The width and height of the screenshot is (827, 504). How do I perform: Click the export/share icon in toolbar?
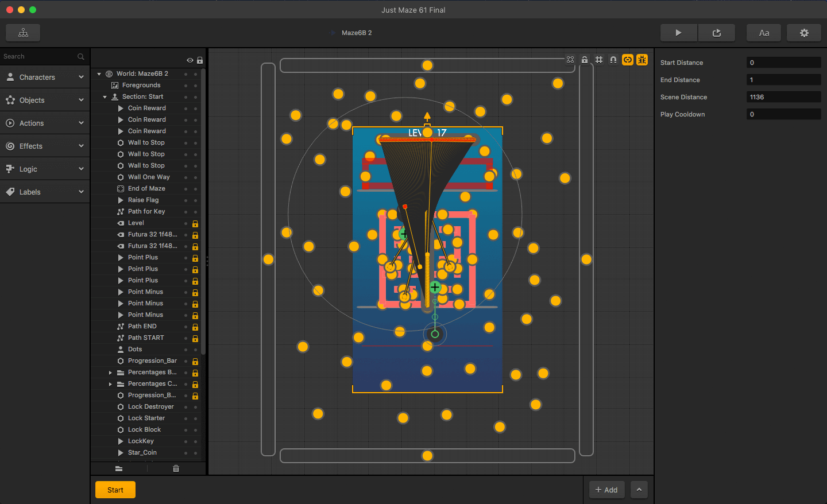[717, 33]
